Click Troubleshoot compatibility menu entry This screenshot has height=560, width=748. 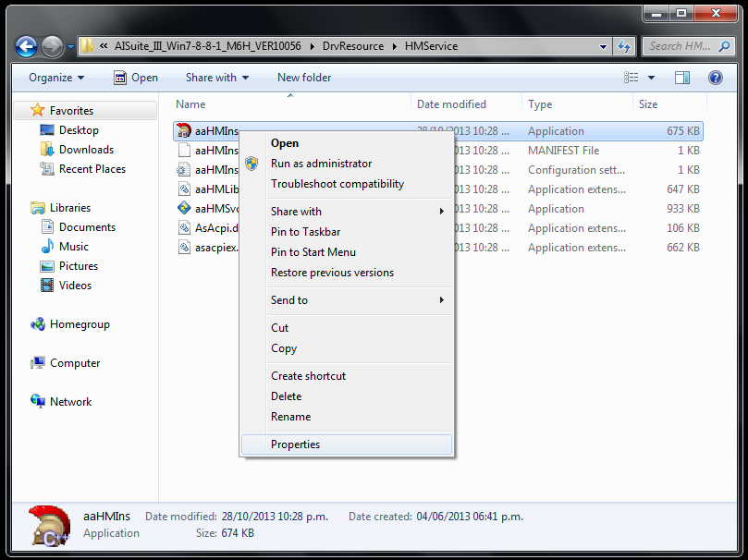click(337, 184)
